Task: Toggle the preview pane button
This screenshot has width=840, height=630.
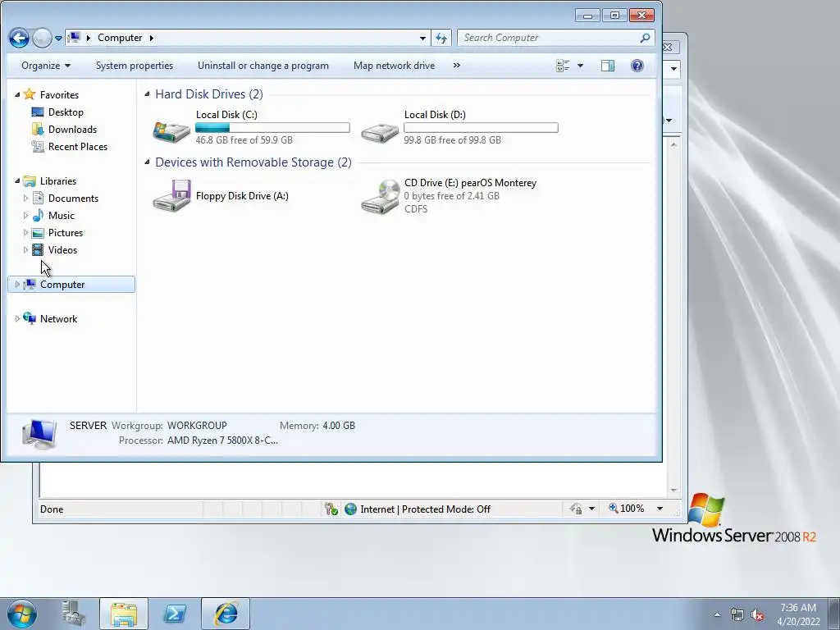Action: tap(608, 66)
